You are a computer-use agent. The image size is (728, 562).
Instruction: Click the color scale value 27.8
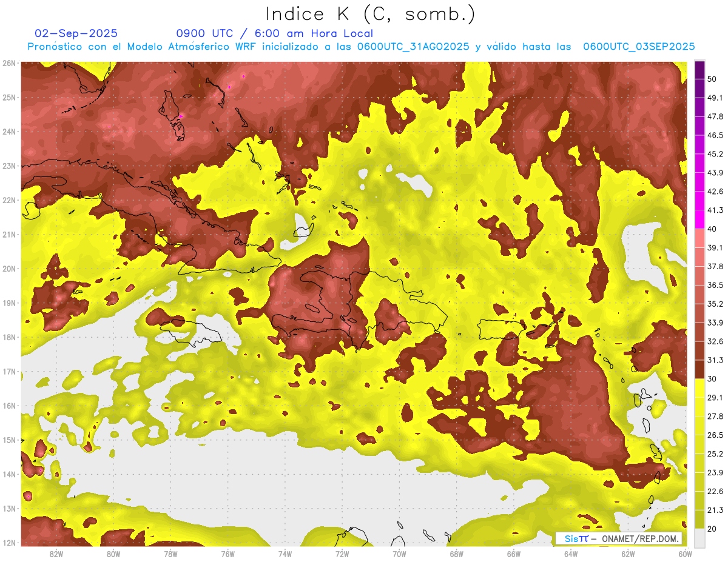(715, 416)
